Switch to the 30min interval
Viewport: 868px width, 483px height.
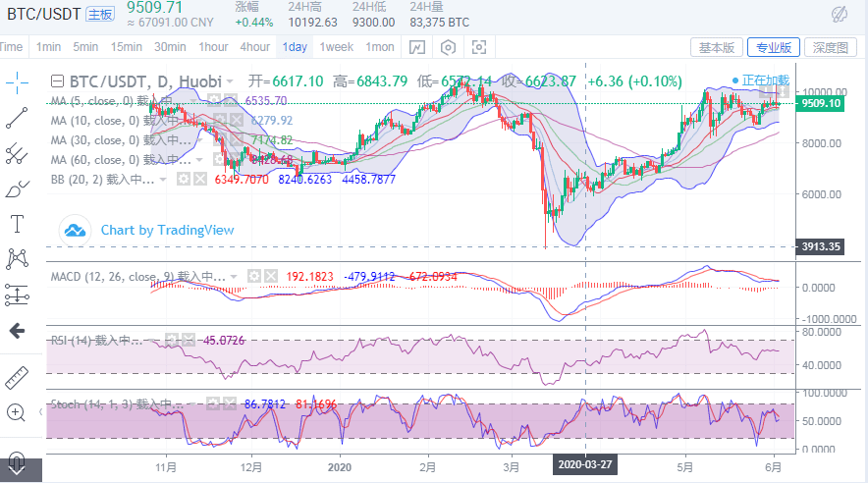pyautogui.click(x=170, y=47)
